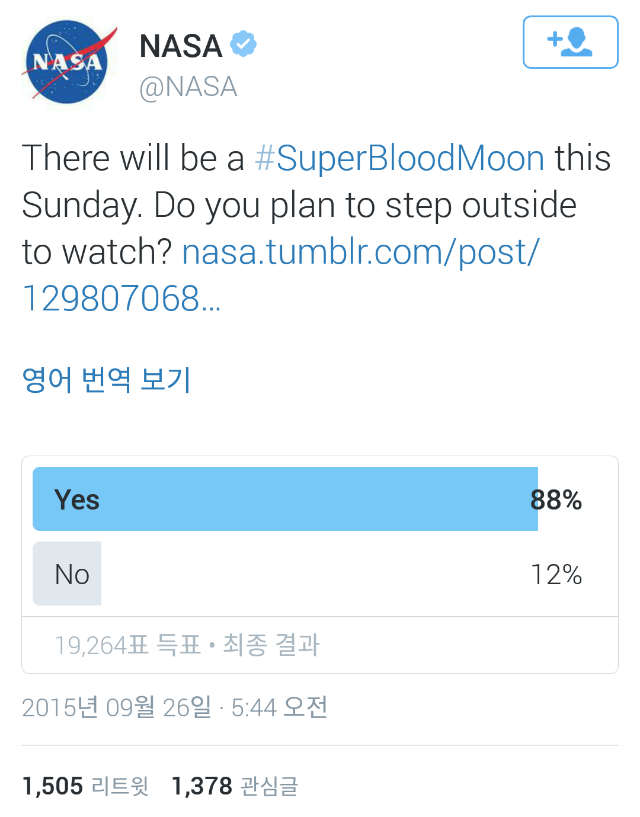Image resolution: width=640 pixels, height=817 pixels.
Task: Tap the Korean view translation link
Action: click(106, 379)
